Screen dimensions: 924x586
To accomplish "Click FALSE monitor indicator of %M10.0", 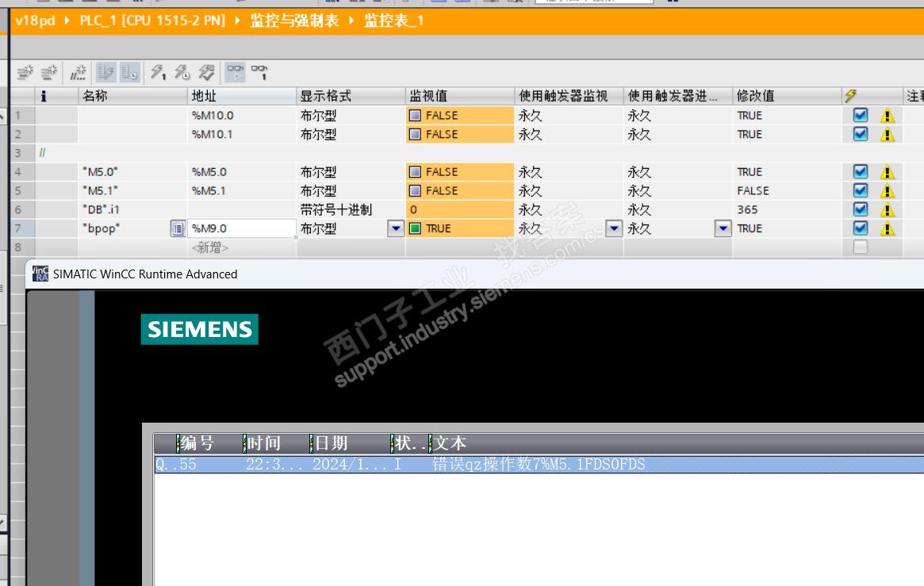I will coord(415,116).
